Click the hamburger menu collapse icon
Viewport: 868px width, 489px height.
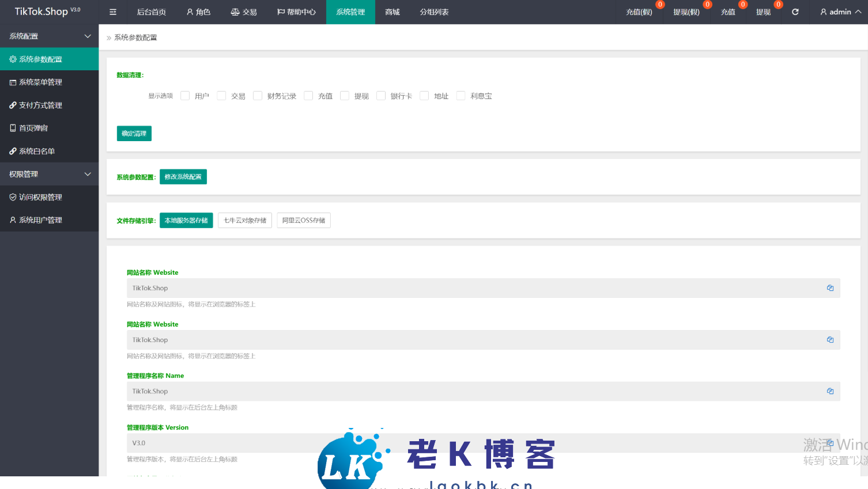(x=113, y=12)
